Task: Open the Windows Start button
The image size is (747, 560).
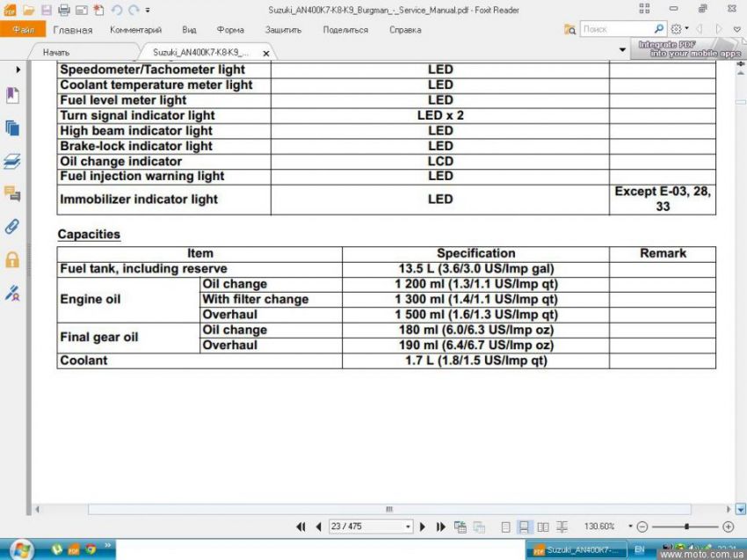Action: click(21, 549)
